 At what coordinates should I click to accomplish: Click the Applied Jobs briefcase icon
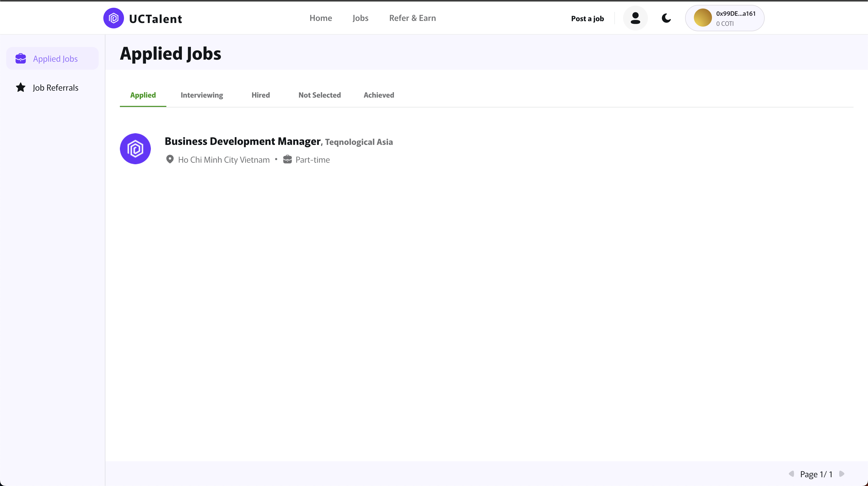coord(21,59)
